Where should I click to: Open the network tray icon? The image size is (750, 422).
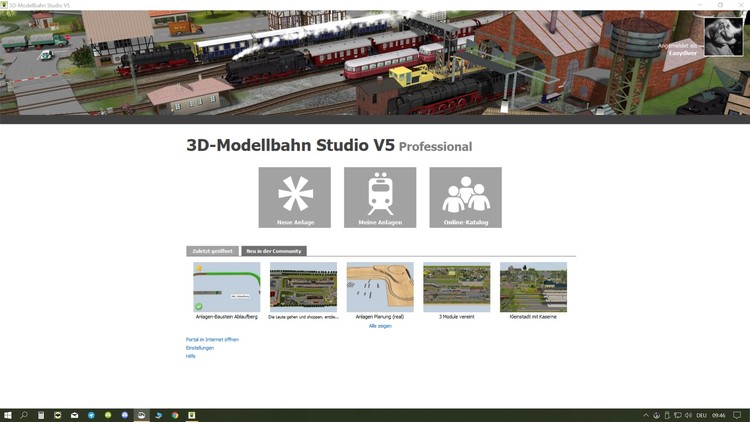click(x=678, y=415)
